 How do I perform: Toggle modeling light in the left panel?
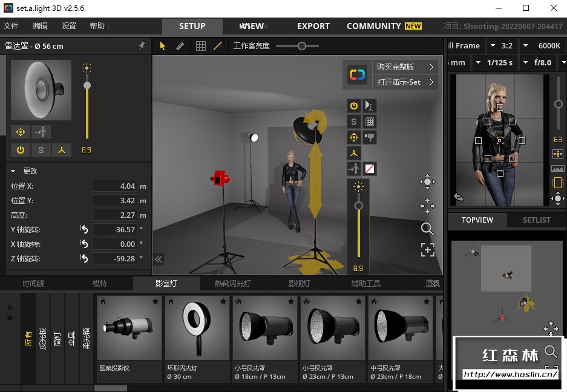tap(62, 149)
